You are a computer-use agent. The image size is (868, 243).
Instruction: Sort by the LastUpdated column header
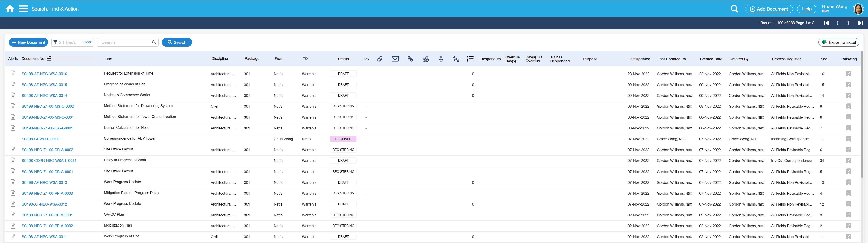[639, 59]
